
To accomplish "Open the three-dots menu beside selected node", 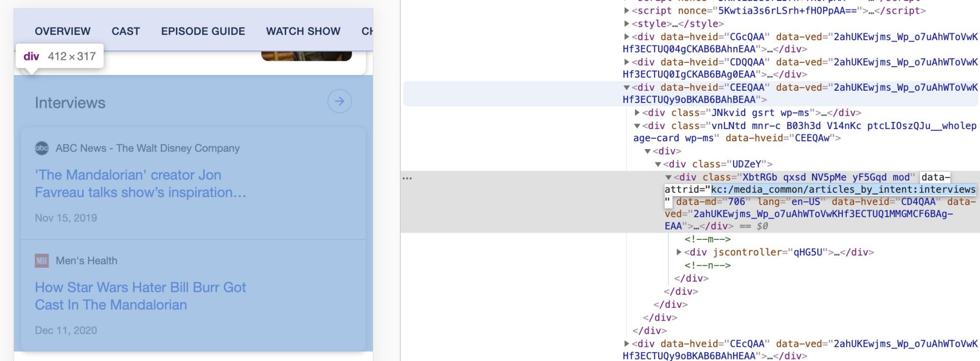I will coord(407,178).
